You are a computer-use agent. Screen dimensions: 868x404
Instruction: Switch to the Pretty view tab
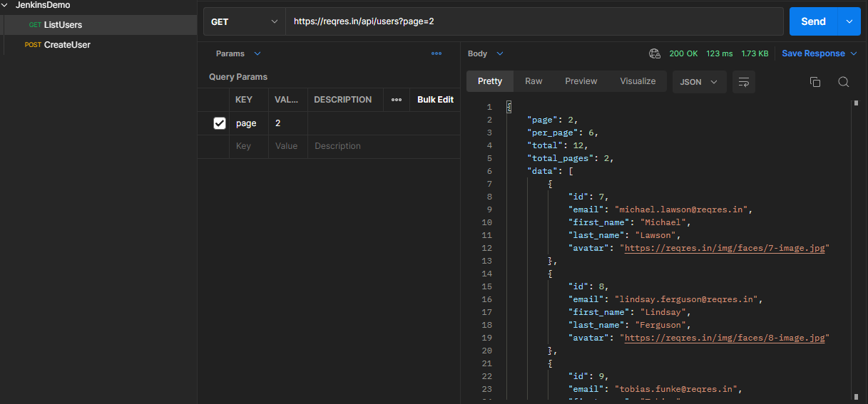tap(490, 81)
